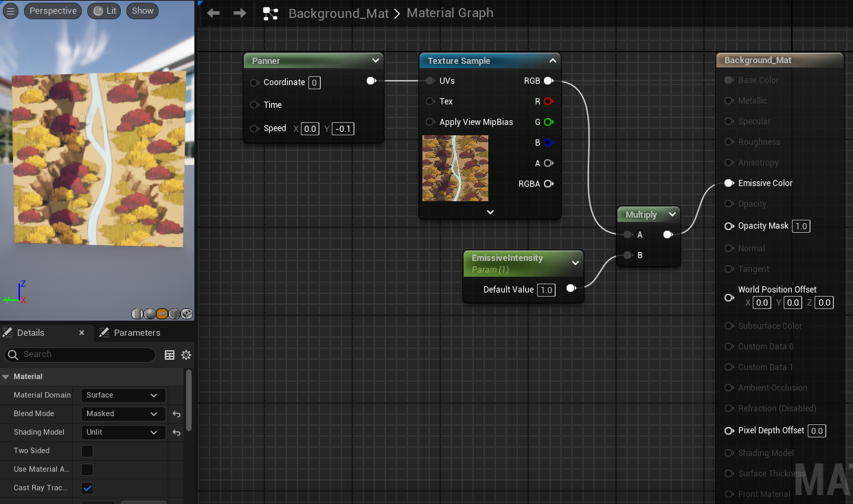The image size is (853, 504).
Task: Collapse the Multiply node chevron
Action: 672,214
